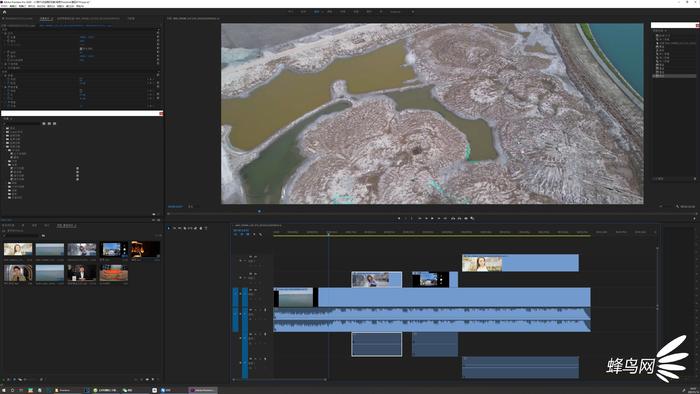Viewport: 700px width, 394px height.
Task: Select the top-track clip with woman thumbnail
Action: point(520,263)
